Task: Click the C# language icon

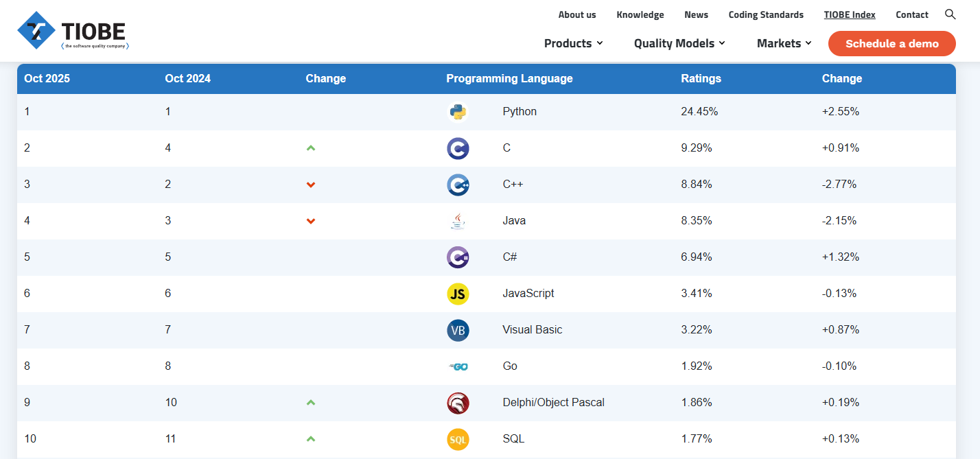Action: click(x=458, y=257)
